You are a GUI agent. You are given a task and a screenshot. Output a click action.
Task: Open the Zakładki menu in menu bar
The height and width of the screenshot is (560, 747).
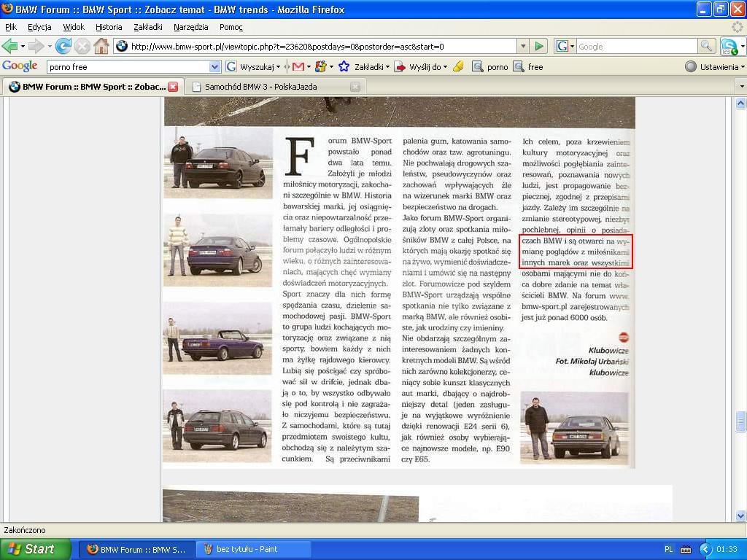[x=147, y=27]
